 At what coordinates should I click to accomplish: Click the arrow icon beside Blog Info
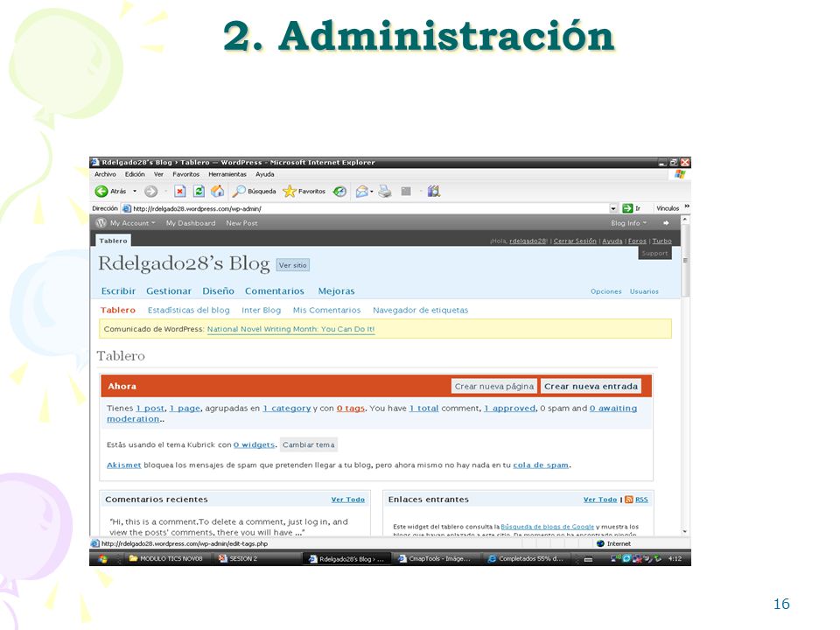coord(666,223)
